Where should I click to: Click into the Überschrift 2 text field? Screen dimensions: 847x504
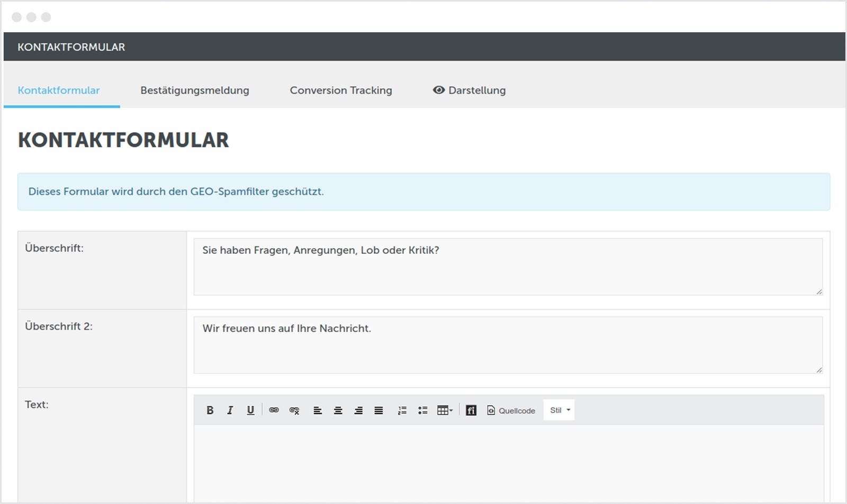pos(507,345)
